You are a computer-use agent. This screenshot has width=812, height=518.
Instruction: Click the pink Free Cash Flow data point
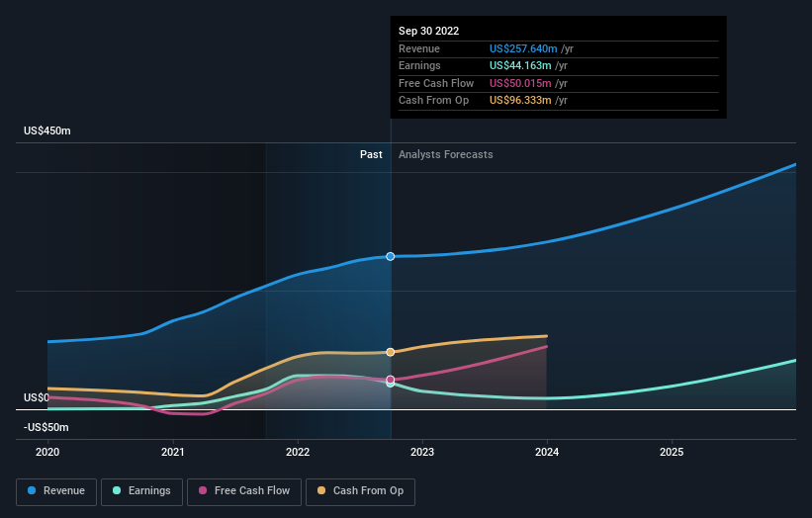tap(391, 380)
